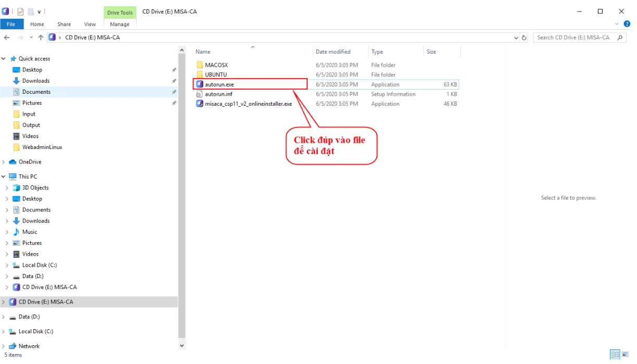Click the Refresh button in address bar
This screenshot has height=364, width=637.
coord(524,37)
